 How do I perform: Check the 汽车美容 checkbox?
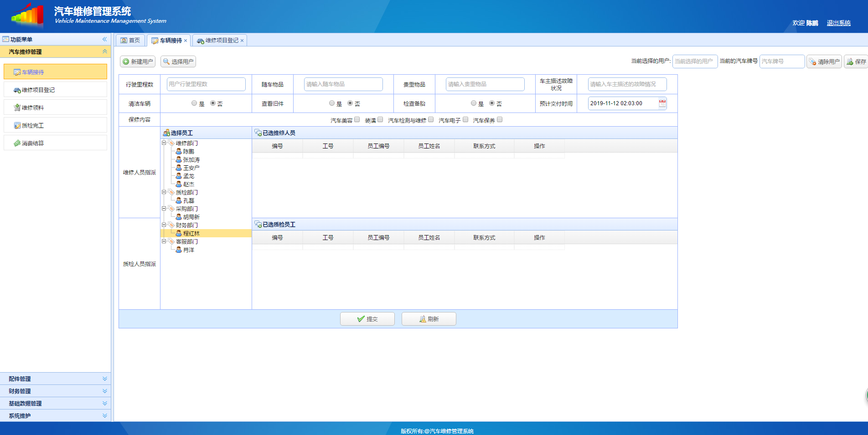pyautogui.click(x=357, y=120)
